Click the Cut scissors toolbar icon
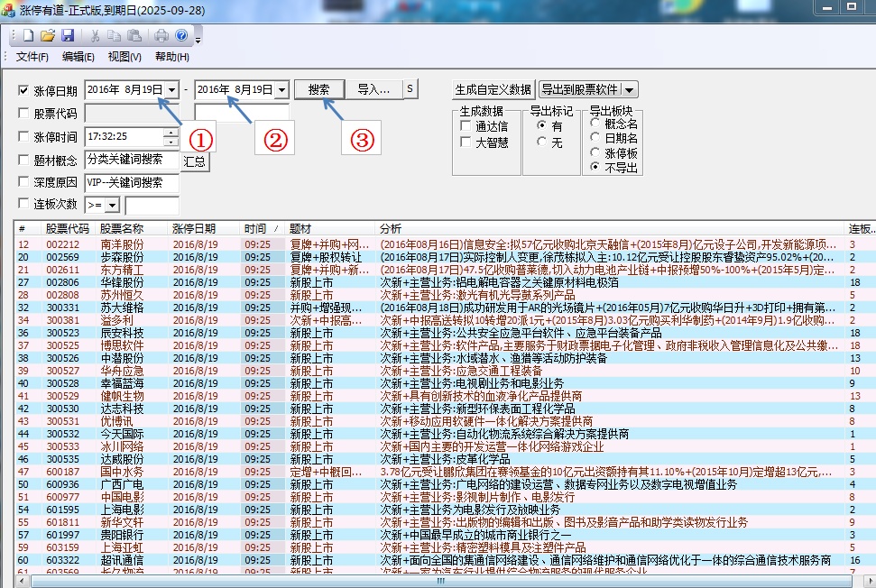 point(95,36)
